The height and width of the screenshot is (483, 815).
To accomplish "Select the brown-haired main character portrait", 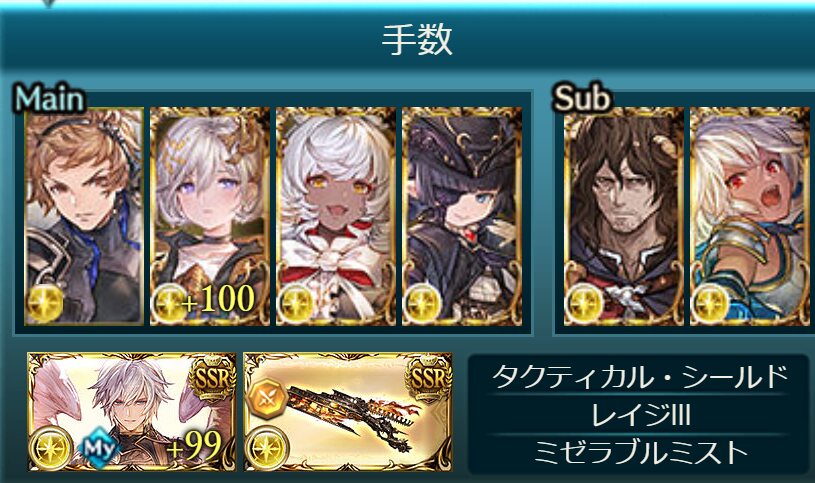I will [84, 216].
